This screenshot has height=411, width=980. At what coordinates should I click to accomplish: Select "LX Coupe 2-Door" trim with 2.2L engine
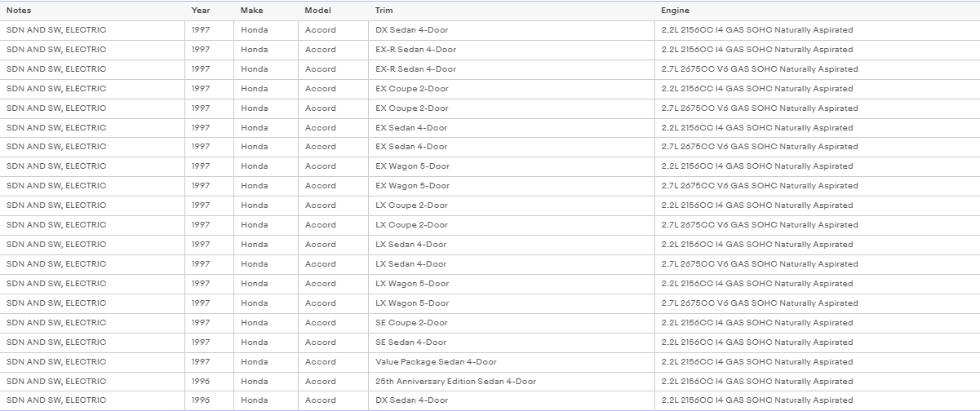click(511, 205)
